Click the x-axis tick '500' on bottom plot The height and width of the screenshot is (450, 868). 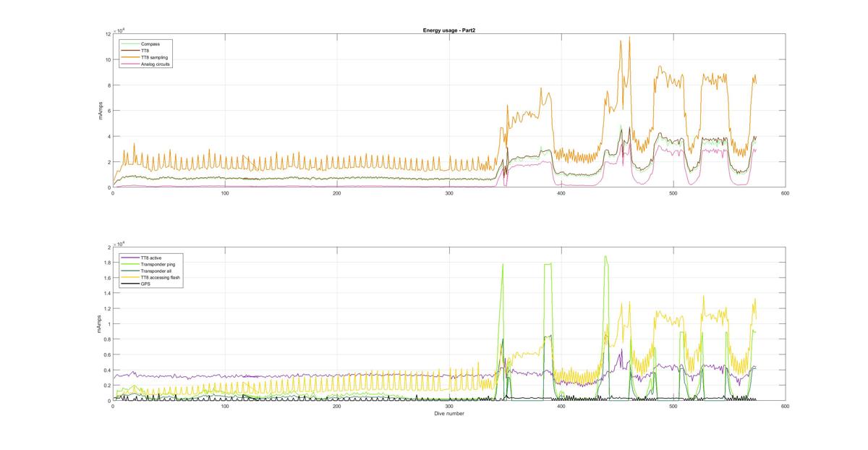[673, 407]
